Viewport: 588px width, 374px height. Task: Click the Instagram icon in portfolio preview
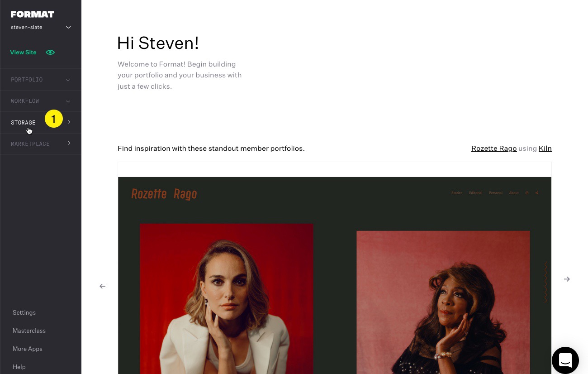pyautogui.click(x=527, y=193)
